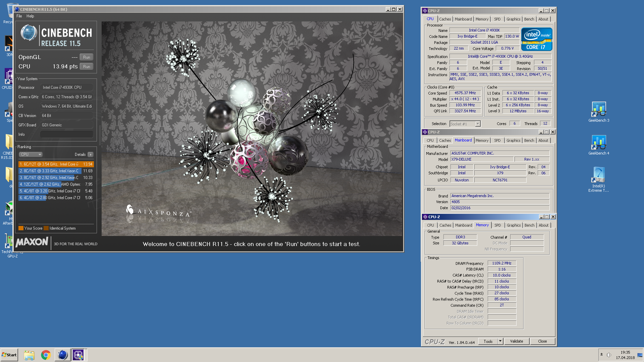644x362 pixels.
Task: Show hidden tray icons arrow
Action: (601, 355)
